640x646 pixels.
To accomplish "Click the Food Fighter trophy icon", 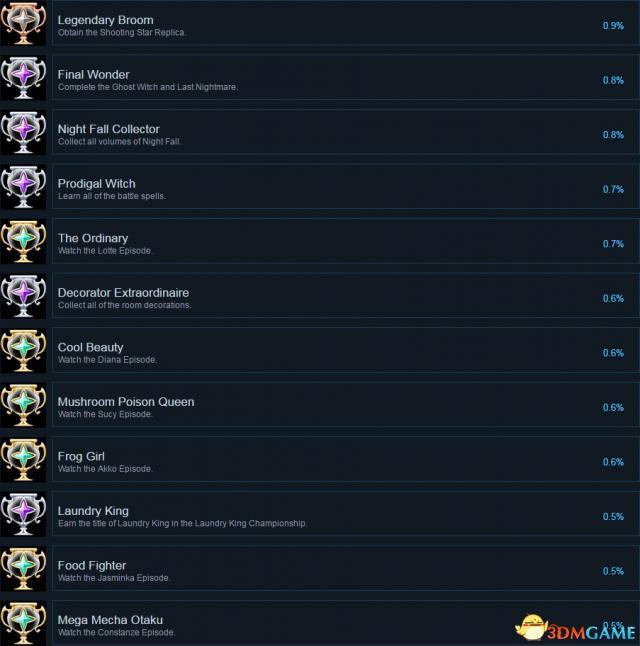I will (x=23, y=569).
